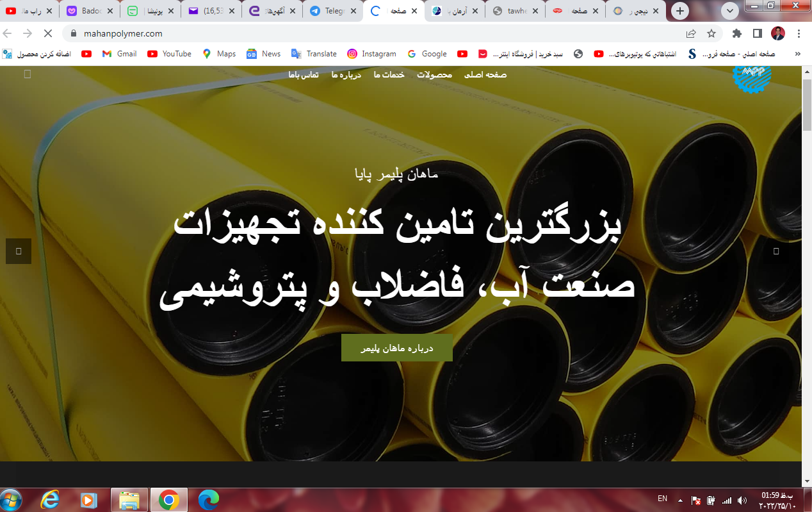Open درباره ما in the site menu
The width and height of the screenshot is (812, 512).
pyautogui.click(x=346, y=75)
